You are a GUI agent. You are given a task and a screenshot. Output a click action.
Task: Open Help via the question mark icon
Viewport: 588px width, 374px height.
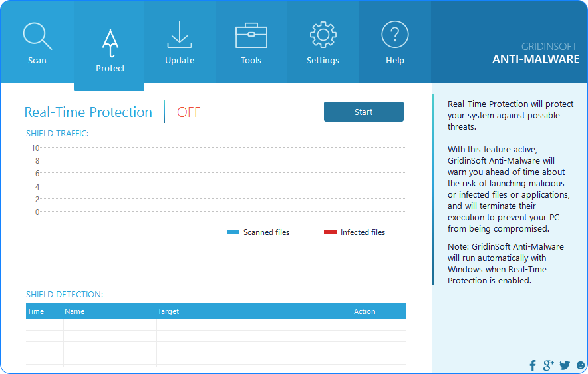pos(394,35)
